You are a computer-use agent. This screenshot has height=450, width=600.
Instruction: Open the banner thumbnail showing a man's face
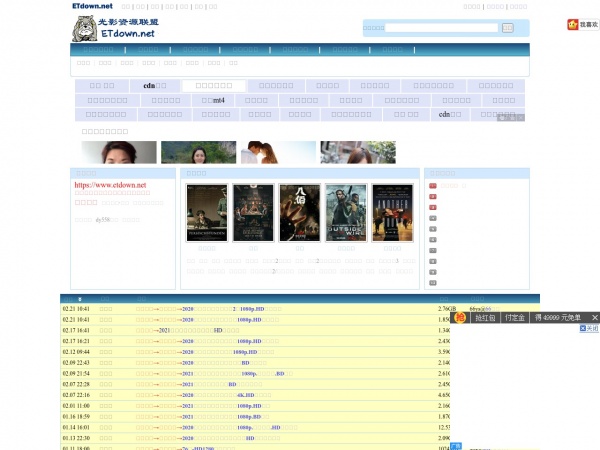pyautogui.click(x=119, y=152)
